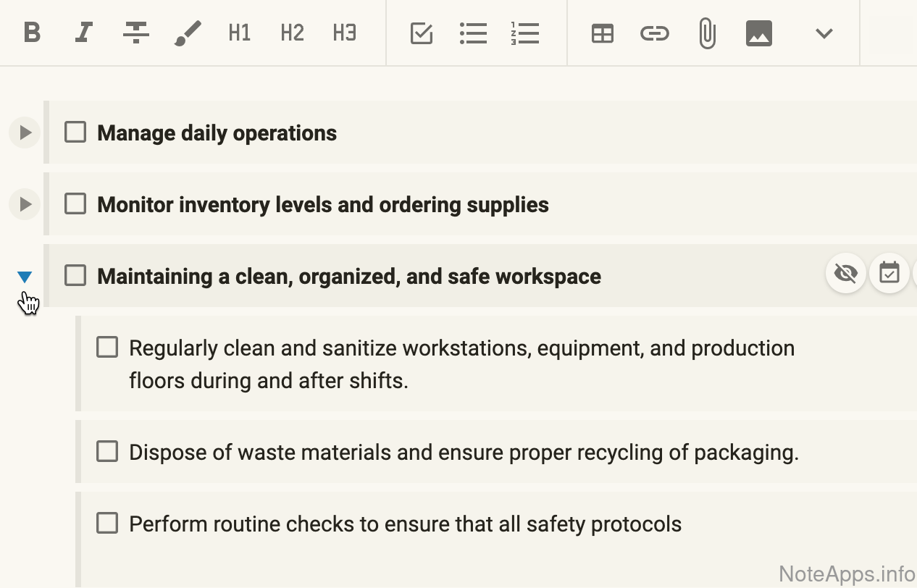Expand 'Monitor inventory levels' section

coord(25,204)
